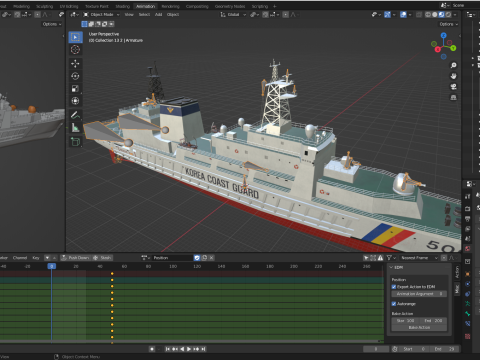Switch to the Modeling workspace tab
Viewport: 480px width, 360px height.
pos(21,6)
